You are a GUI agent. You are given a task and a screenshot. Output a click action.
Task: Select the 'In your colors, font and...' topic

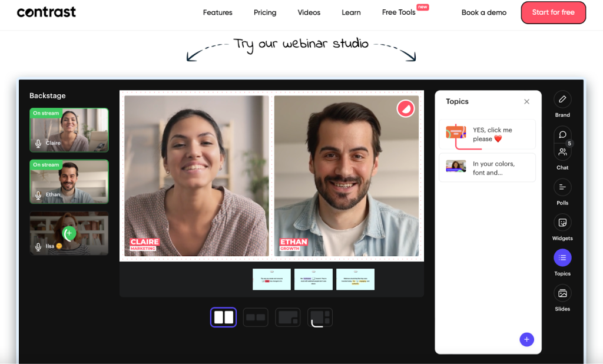(x=487, y=168)
